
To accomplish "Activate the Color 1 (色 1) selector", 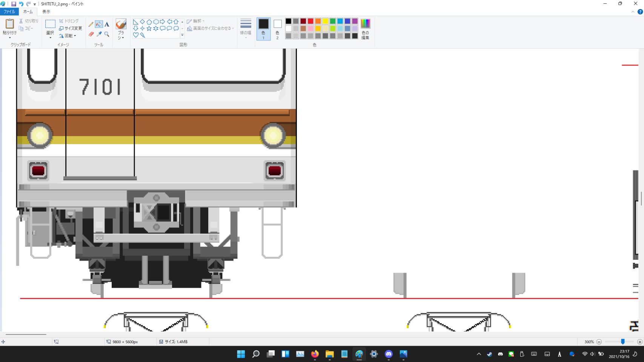I will (x=263, y=29).
